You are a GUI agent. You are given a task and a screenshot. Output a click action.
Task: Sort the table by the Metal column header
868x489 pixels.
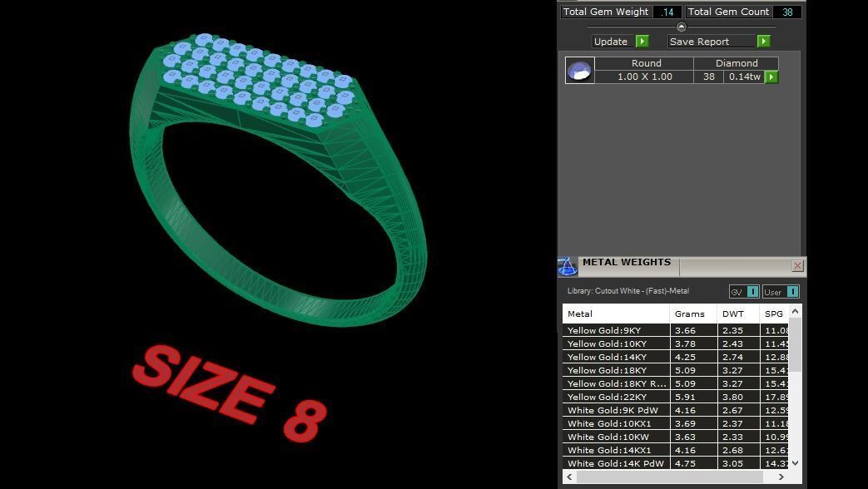(616, 314)
